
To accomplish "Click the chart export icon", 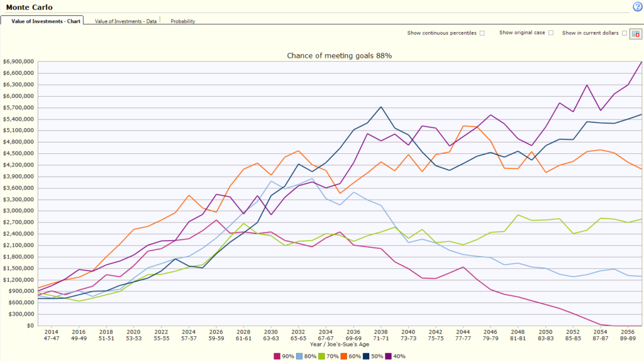I will 636,34.
